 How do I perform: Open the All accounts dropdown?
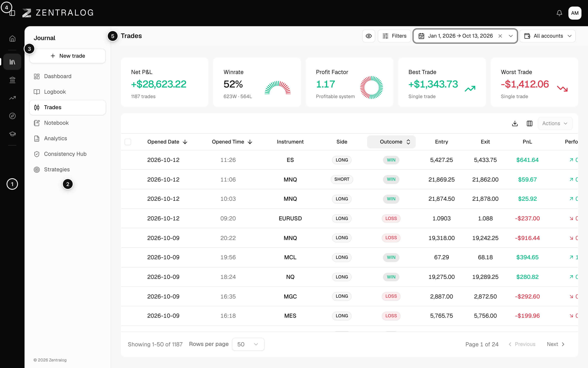point(547,36)
